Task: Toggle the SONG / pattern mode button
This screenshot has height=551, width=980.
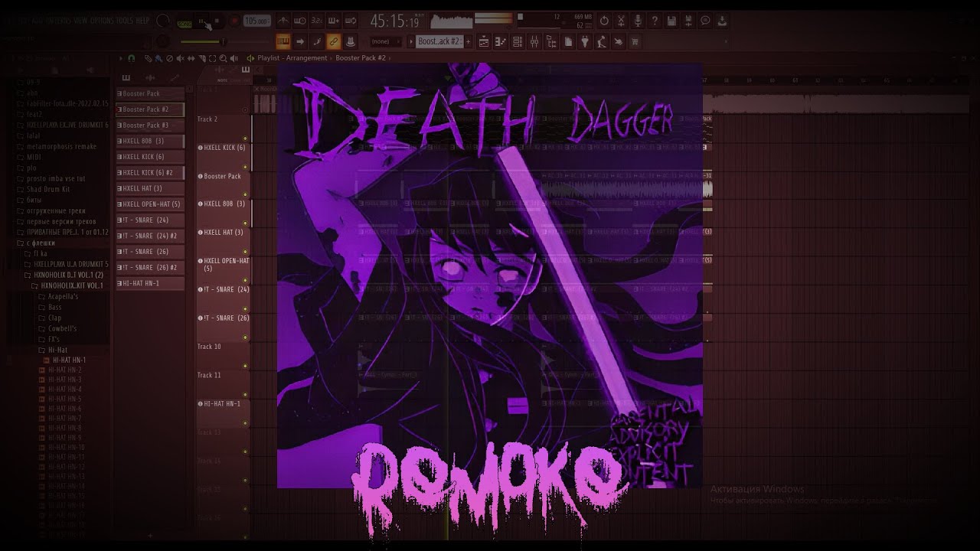Action: point(185,24)
